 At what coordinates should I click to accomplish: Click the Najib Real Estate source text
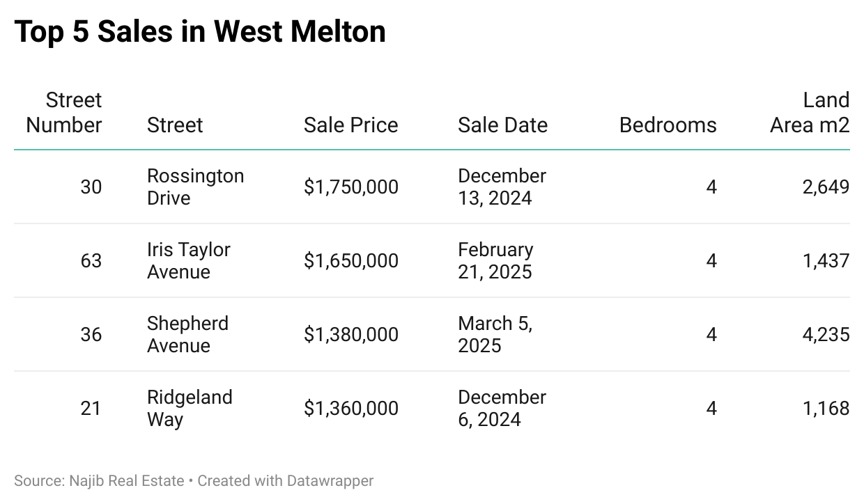[127, 481]
